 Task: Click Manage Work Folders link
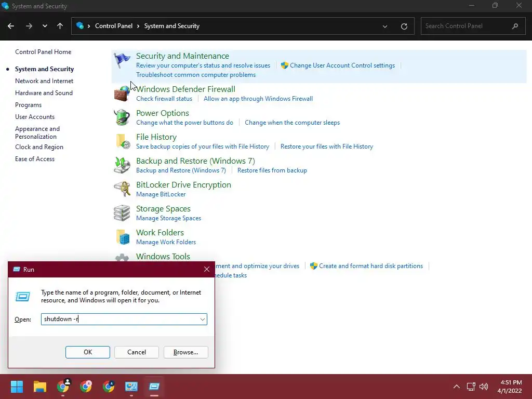click(x=166, y=242)
